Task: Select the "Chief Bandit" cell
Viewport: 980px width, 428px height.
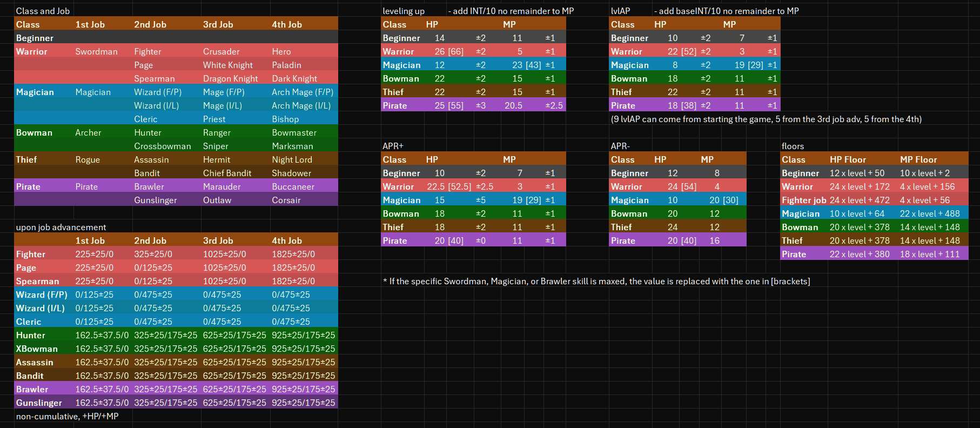Action: (x=227, y=173)
